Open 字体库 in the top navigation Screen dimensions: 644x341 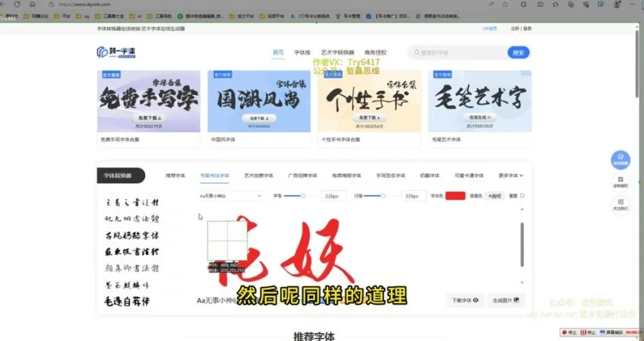pos(302,52)
